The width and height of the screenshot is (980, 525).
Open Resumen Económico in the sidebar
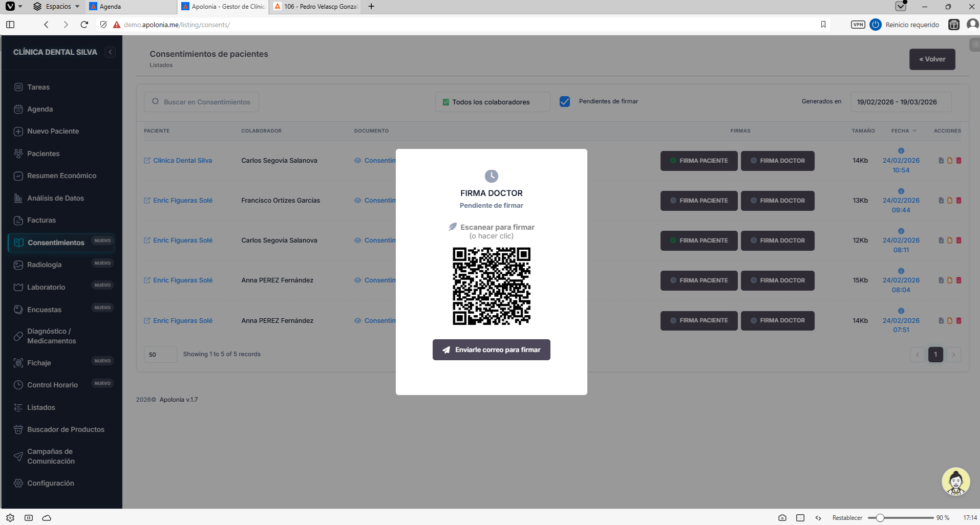point(61,176)
